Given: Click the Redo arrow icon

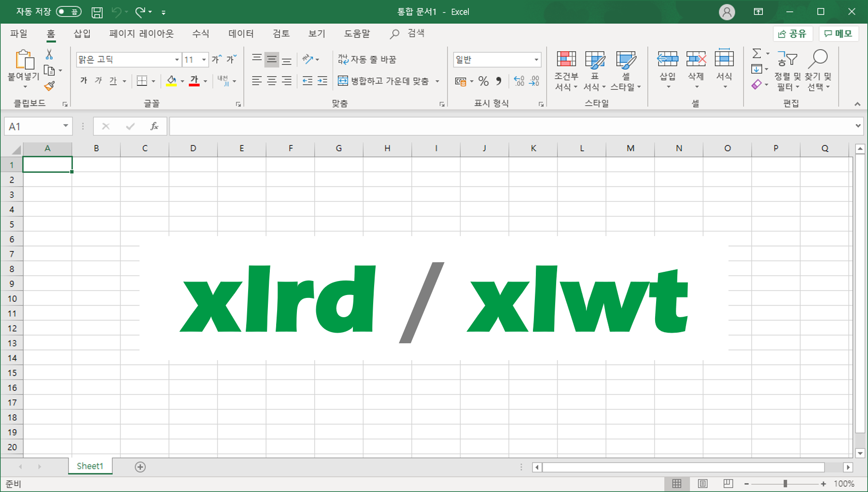Looking at the screenshot, I should point(140,12).
